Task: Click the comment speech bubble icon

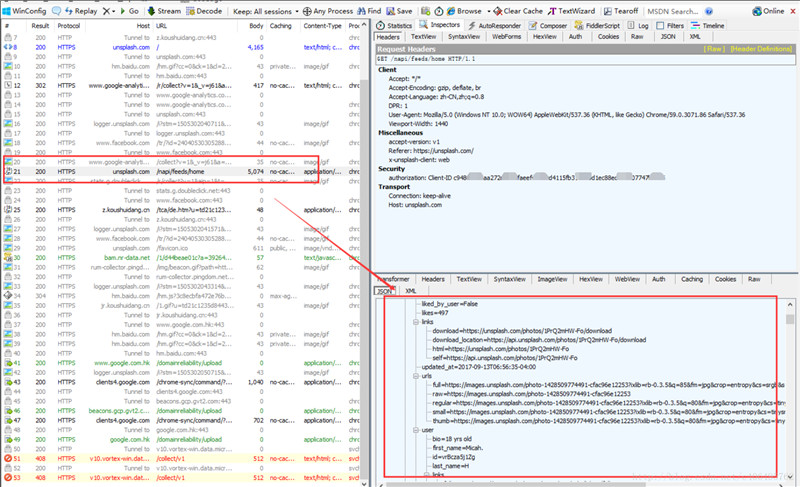Action: [56, 11]
